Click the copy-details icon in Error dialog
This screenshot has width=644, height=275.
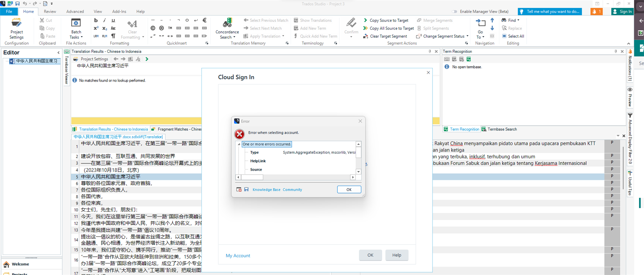point(239,190)
